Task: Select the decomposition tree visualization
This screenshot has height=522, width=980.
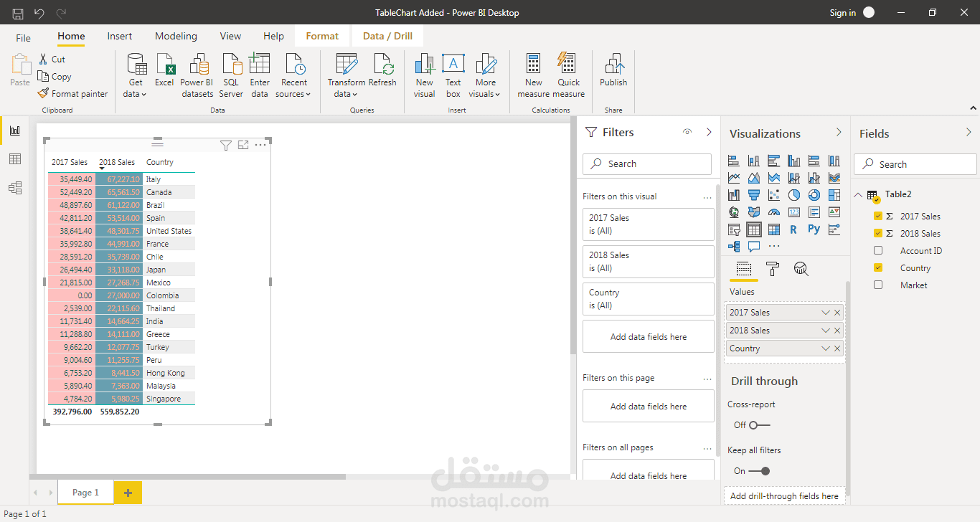Action: 734,247
